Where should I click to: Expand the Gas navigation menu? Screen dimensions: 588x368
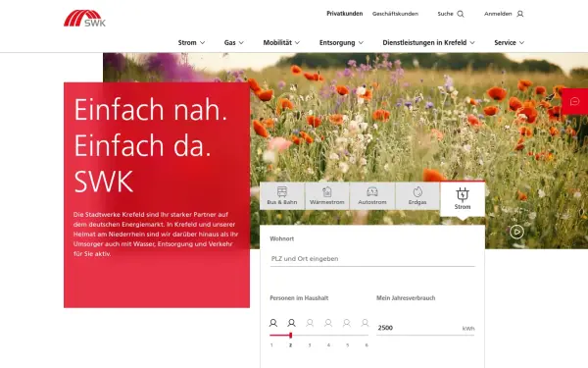[x=234, y=43]
